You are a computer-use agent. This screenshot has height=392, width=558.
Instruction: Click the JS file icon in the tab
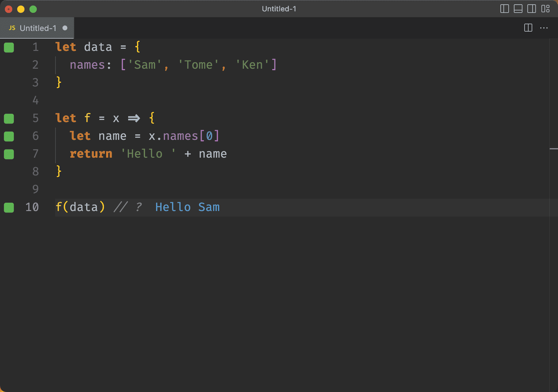point(12,28)
